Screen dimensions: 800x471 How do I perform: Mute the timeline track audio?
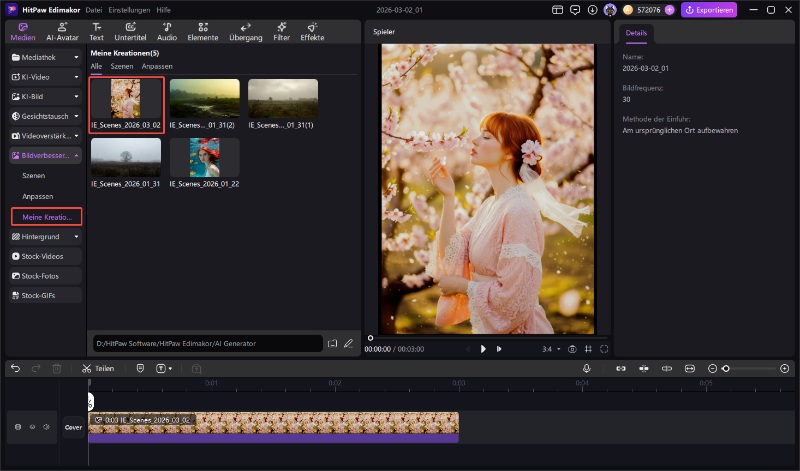(x=46, y=427)
